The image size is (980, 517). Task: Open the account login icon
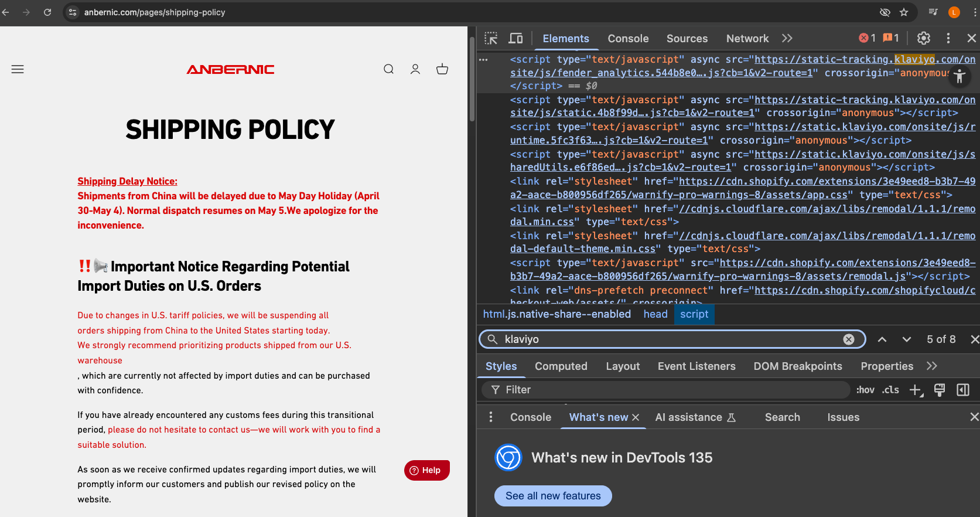(x=415, y=69)
